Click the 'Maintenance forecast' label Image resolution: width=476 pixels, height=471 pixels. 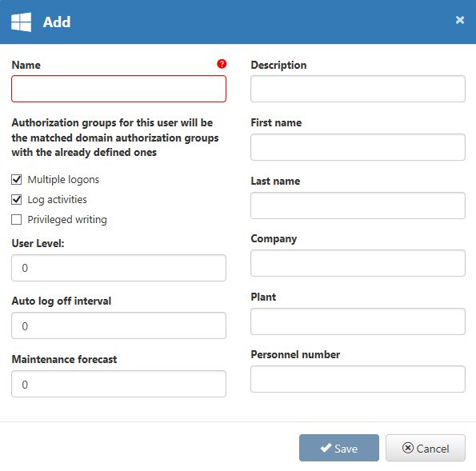tap(64, 359)
